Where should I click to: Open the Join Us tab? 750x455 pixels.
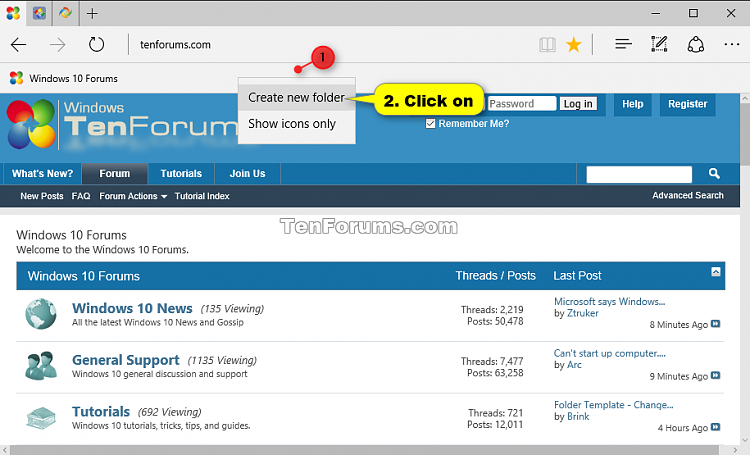[247, 174]
